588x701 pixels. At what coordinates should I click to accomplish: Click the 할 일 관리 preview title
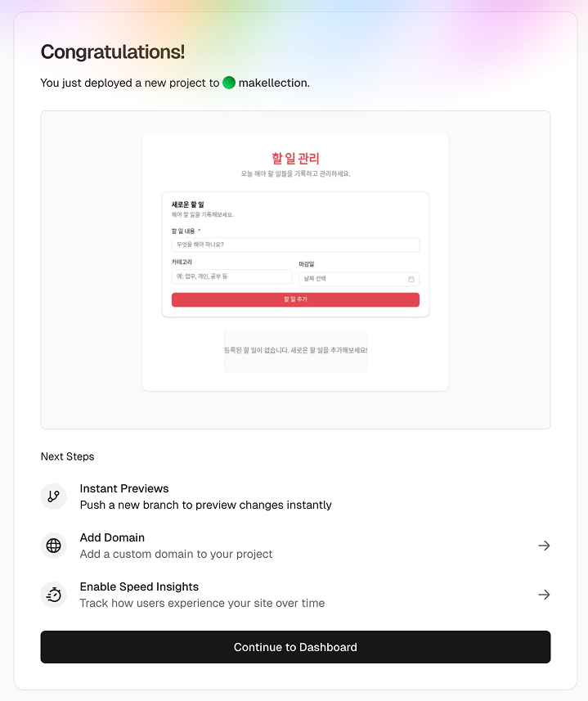pyautogui.click(x=295, y=159)
